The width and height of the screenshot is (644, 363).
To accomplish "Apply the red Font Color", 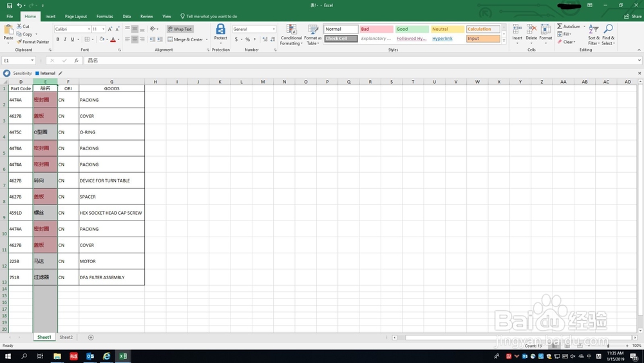I will click(113, 39).
